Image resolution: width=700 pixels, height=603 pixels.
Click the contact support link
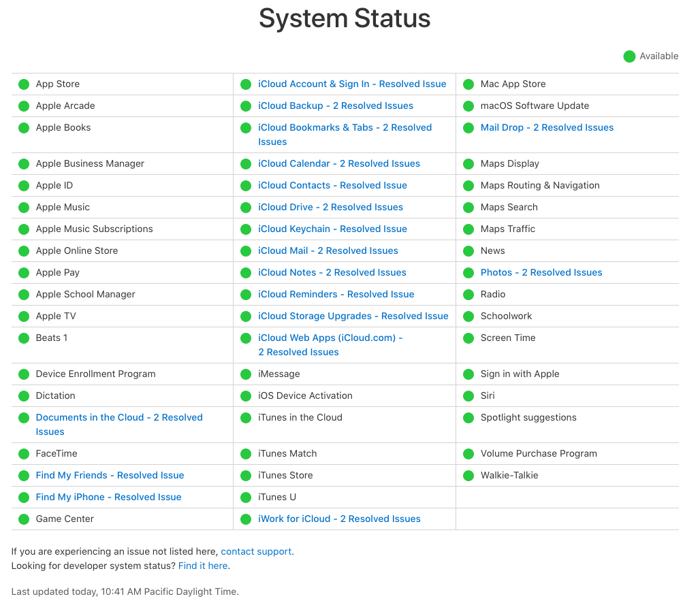coord(256,552)
